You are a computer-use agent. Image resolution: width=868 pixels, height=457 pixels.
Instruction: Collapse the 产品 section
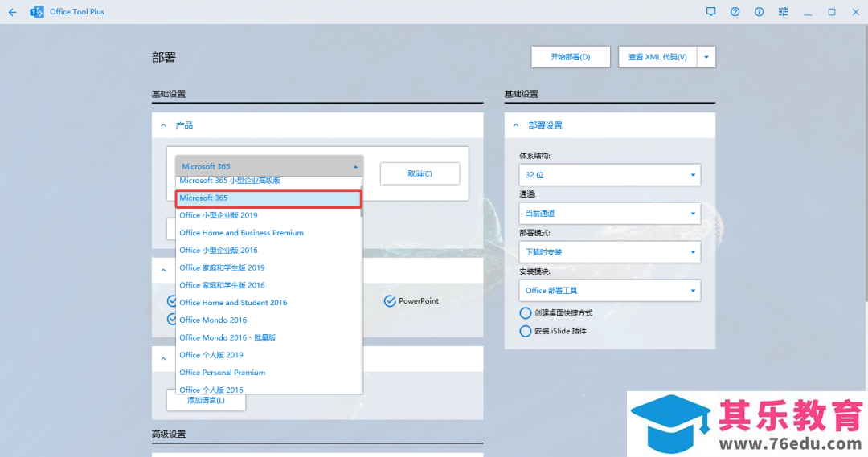(163, 125)
